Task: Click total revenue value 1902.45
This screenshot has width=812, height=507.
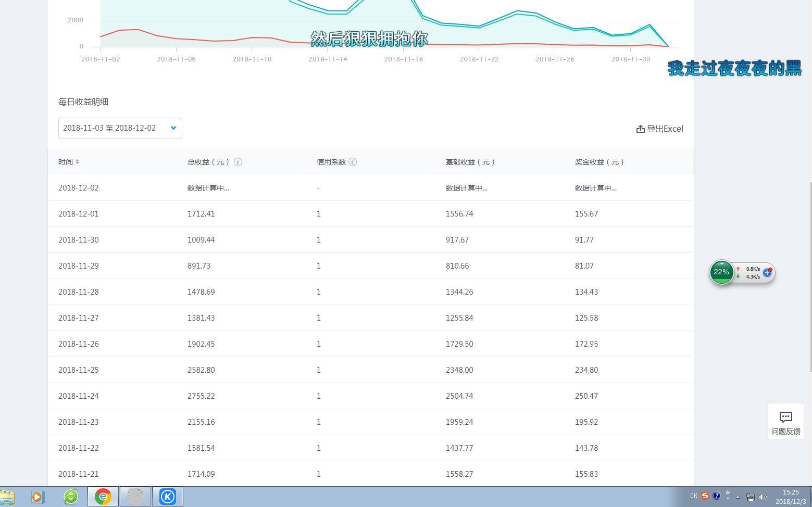Action: (201, 344)
